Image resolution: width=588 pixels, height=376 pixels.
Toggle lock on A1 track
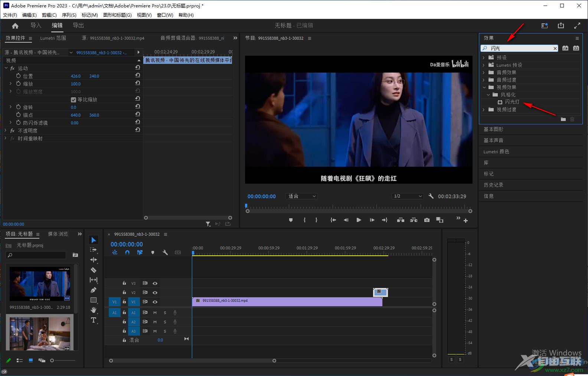pyautogui.click(x=124, y=313)
